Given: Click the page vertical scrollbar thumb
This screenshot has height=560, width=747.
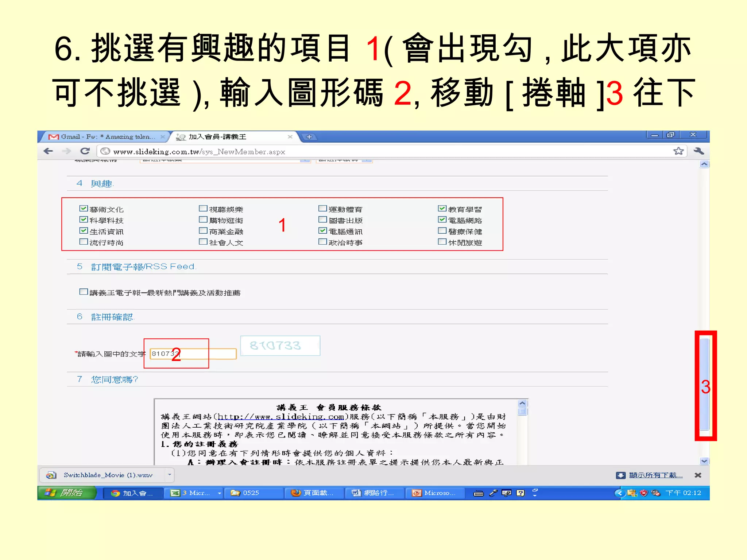Looking at the screenshot, I should 704,384.
